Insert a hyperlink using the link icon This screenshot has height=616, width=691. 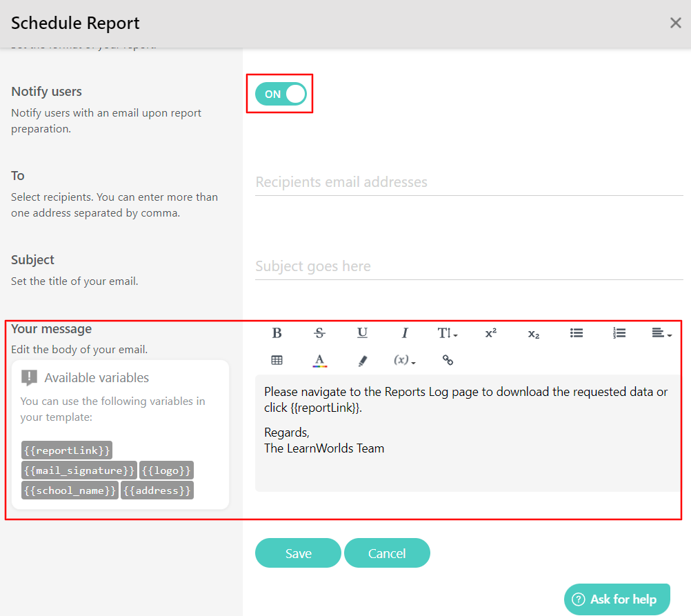[448, 360]
